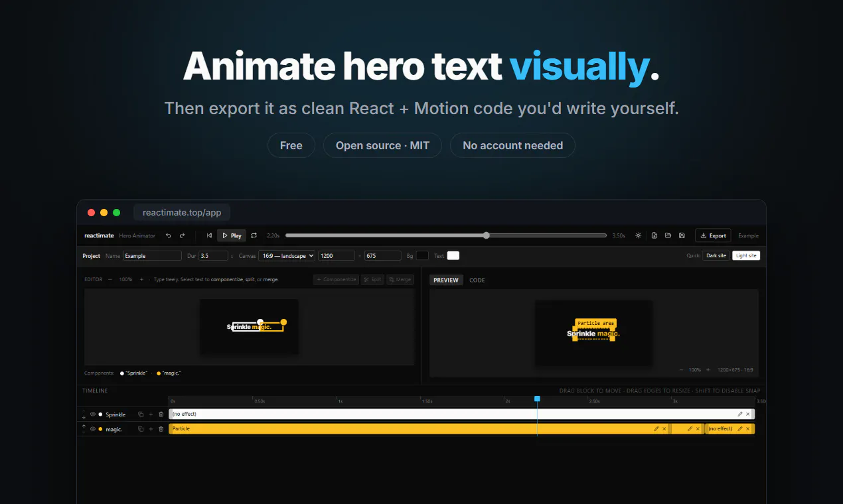843x504 pixels.
Task: Remove the magic. (no effect) block
Action: click(748, 429)
